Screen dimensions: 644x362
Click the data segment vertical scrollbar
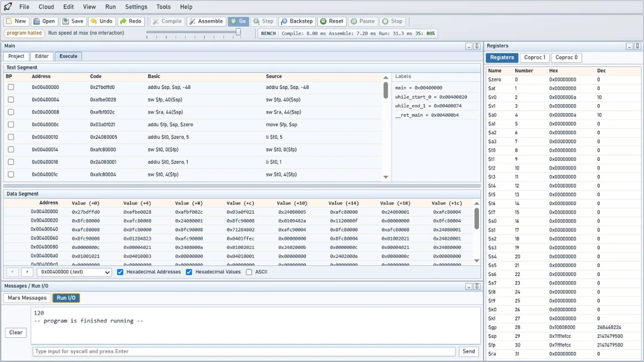tap(477, 218)
